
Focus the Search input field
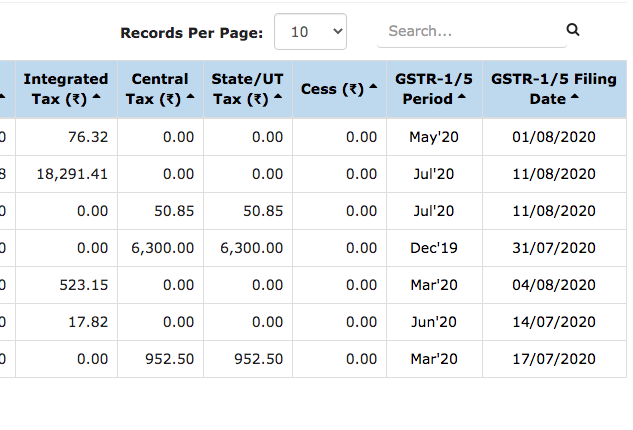pos(472,31)
